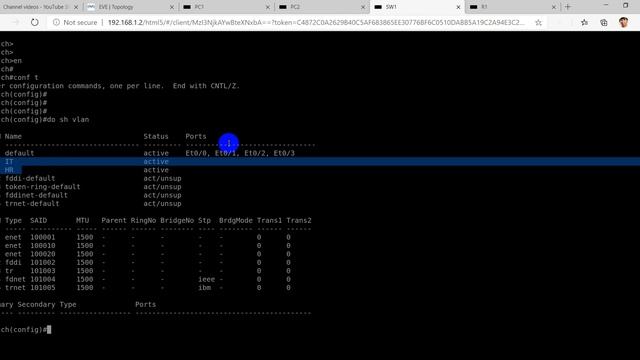The width and height of the screenshot is (640, 360).
Task: Click SAID value 100001
Action: (43, 237)
